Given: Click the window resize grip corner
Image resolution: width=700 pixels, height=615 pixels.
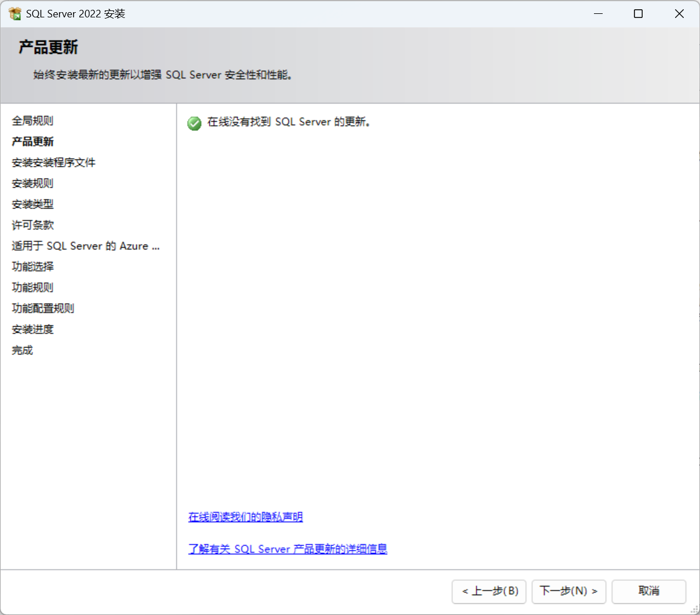Looking at the screenshot, I should tap(694, 609).
